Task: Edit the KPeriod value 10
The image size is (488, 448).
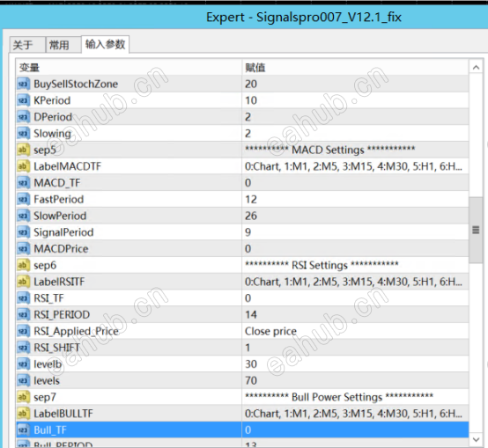Action: point(355,100)
